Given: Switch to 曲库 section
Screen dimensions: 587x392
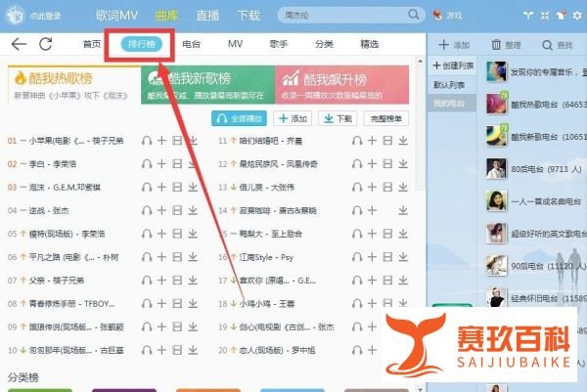Looking at the screenshot, I should pyautogui.click(x=167, y=16).
